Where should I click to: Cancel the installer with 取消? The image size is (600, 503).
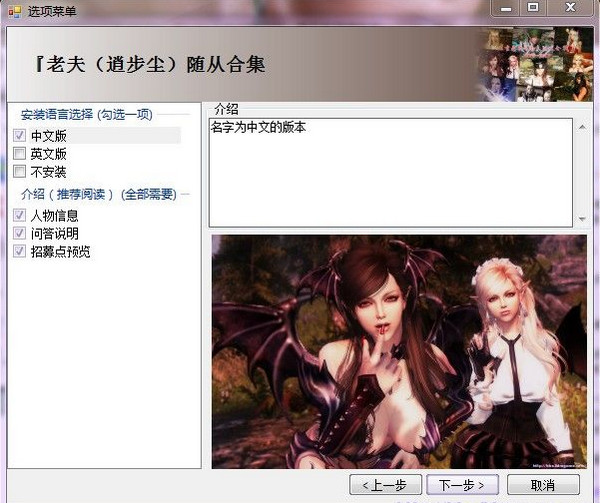[x=543, y=485]
